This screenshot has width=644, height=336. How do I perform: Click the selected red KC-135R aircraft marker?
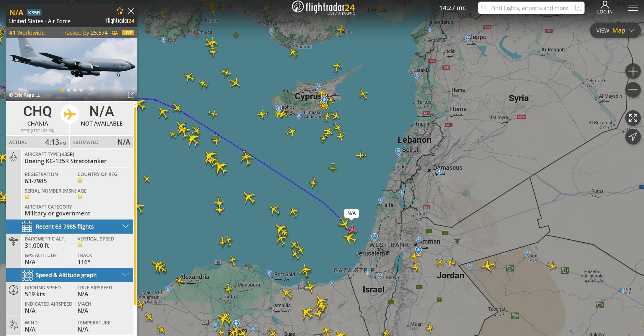pyautogui.click(x=352, y=229)
